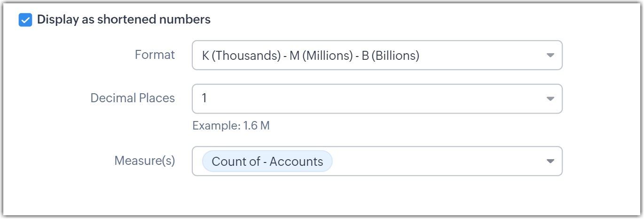This screenshot has height=219, width=644.
Task: Uncheck the Display as shortened numbers checkbox
Action: point(25,20)
